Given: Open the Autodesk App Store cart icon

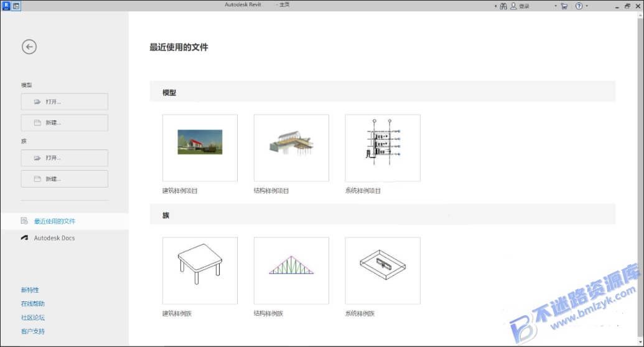Looking at the screenshot, I should tap(564, 6).
